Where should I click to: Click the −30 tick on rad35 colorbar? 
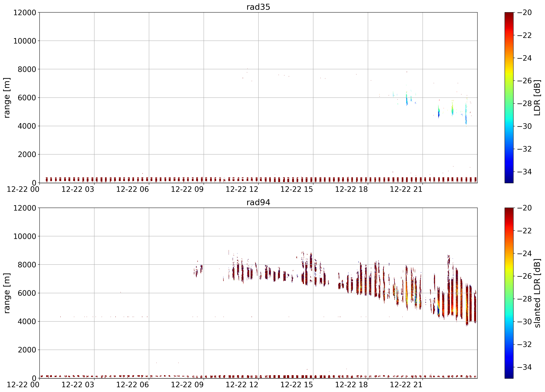(524, 126)
